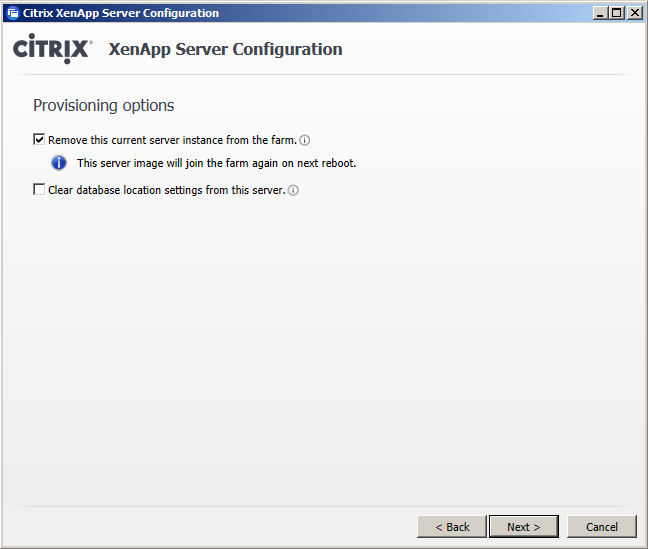Click info icon beside Remove server instance option
The width and height of the screenshot is (648, 549).
tap(305, 141)
